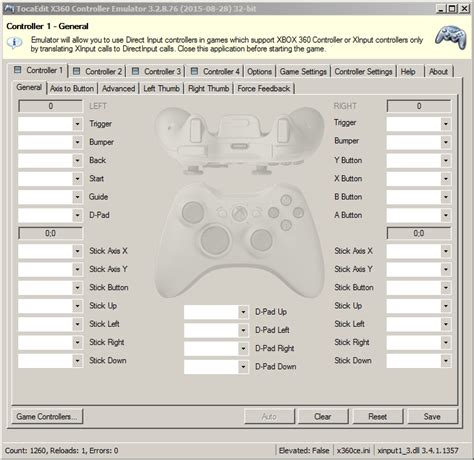Select the Axis to Button sub-tab
The height and width of the screenshot is (460, 474).
point(72,89)
